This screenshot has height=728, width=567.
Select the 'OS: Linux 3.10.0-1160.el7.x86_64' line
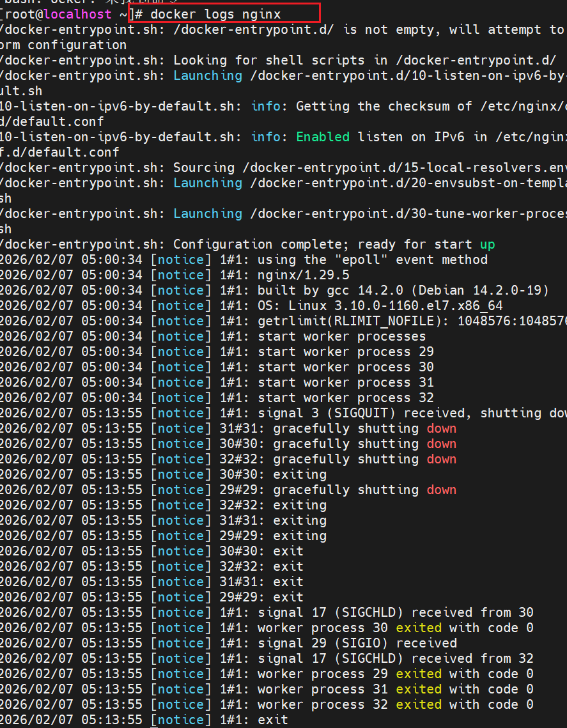251,306
